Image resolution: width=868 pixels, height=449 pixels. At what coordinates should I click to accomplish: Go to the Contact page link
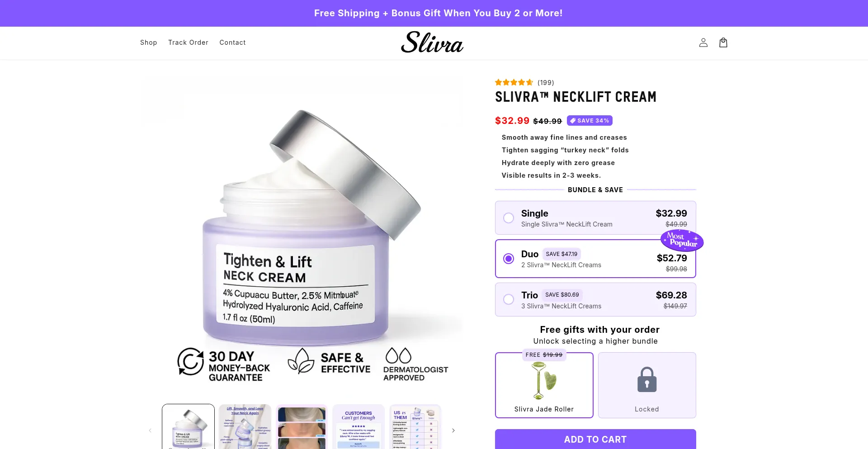[x=232, y=43]
